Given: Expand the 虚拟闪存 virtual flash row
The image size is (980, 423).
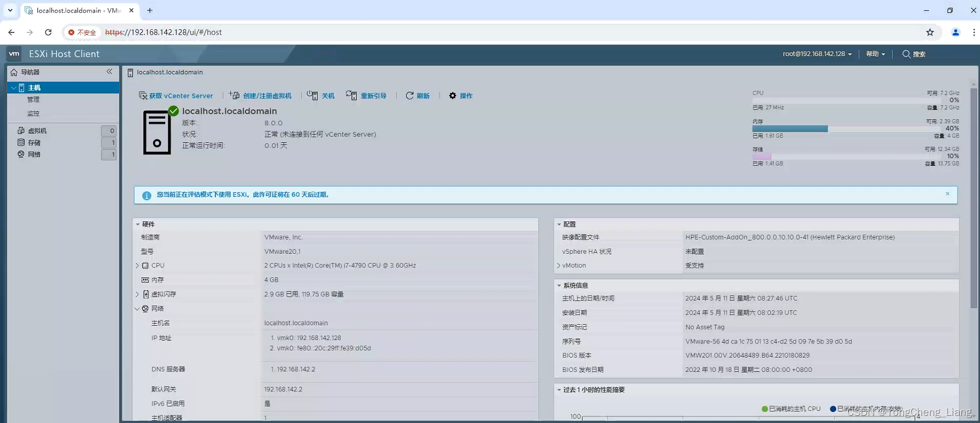Looking at the screenshot, I should coord(137,294).
